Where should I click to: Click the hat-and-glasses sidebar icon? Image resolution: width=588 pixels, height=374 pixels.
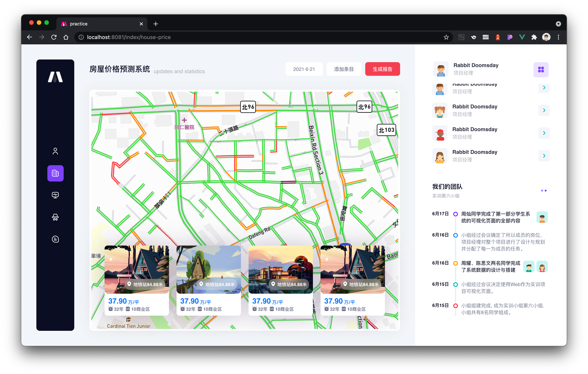(55, 217)
